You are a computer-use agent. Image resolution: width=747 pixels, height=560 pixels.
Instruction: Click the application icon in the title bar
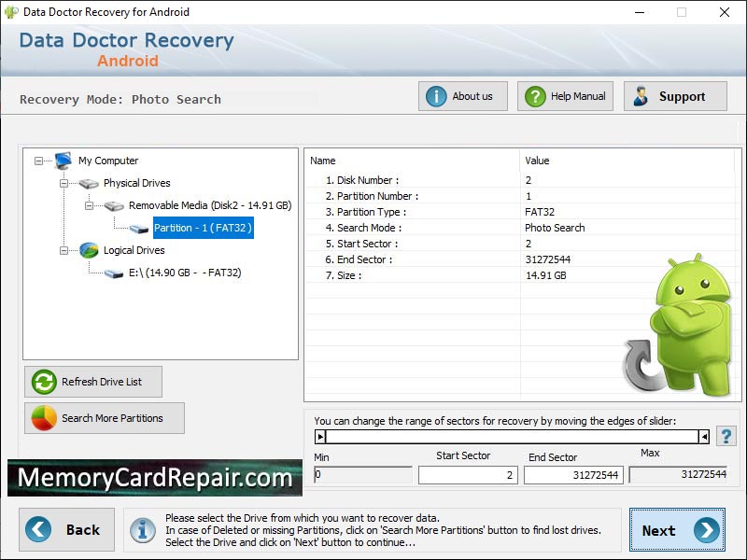10,12
